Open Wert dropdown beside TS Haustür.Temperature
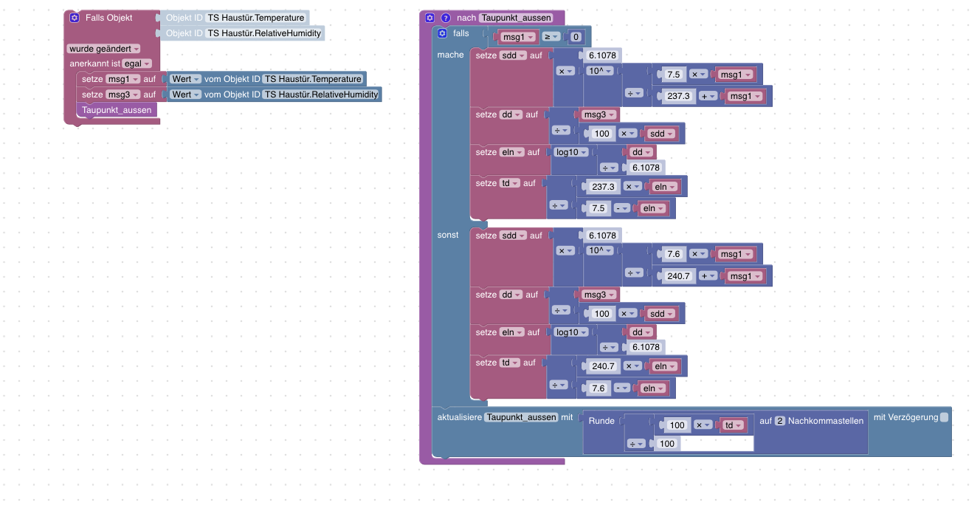The height and width of the screenshot is (505, 980). pyautogui.click(x=186, y=79)
